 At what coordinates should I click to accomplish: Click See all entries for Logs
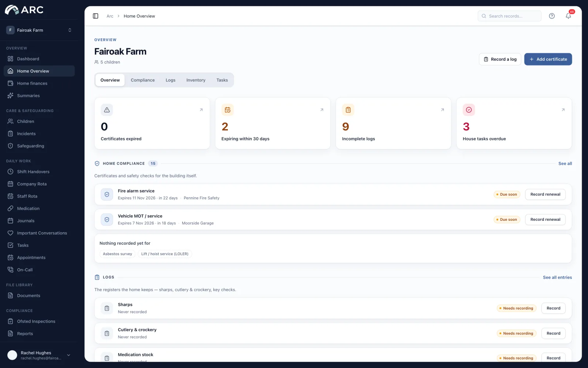click(557, 277)
